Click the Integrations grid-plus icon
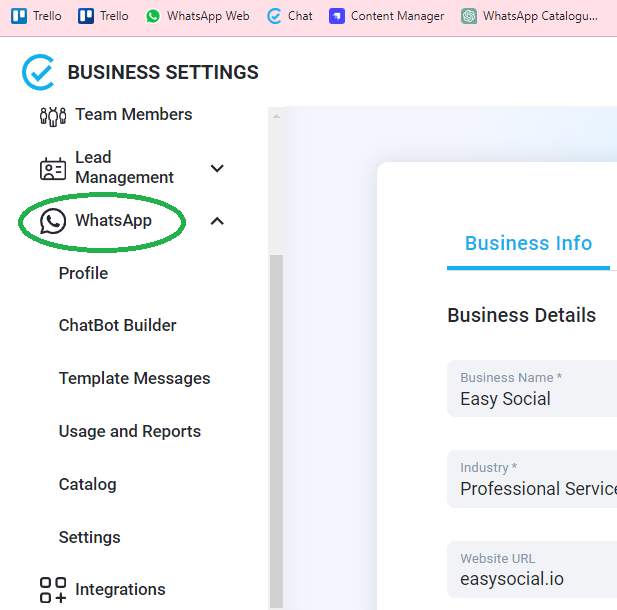Viewport: 617px width, 610px height. (53, 590)
